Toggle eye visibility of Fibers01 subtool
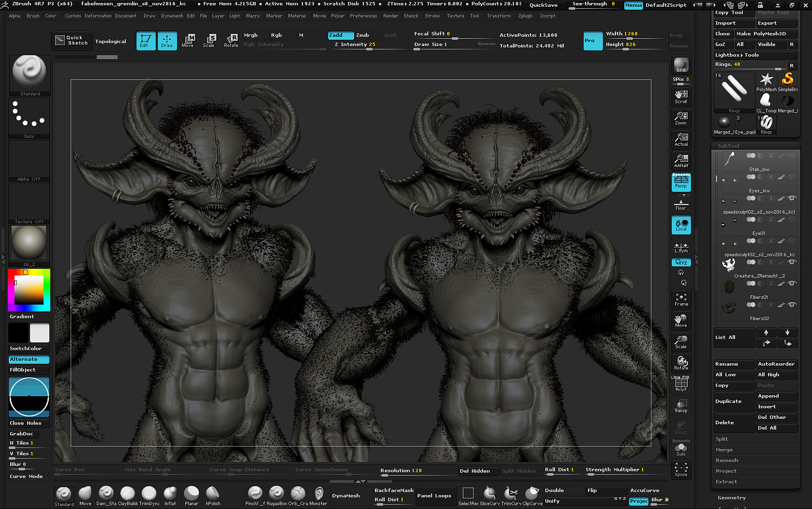Viewport: 812px width, 509px height. (792, 283)
